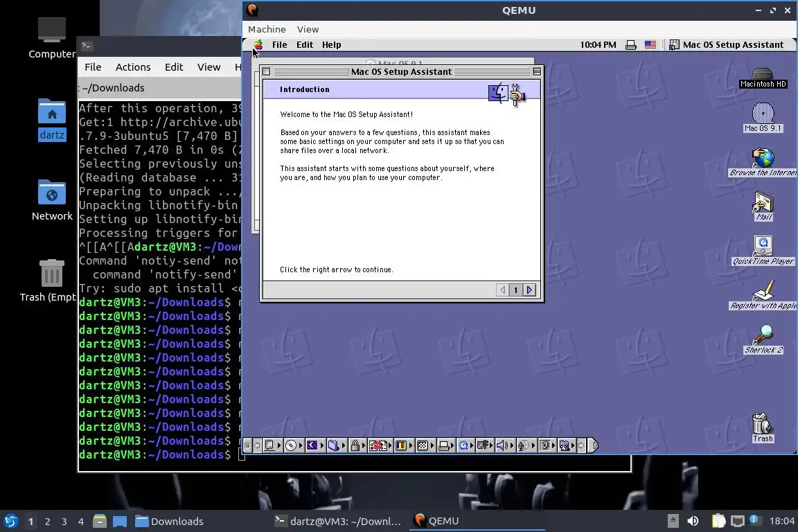Launch the QuickTime Player icon

coord(763,251)
